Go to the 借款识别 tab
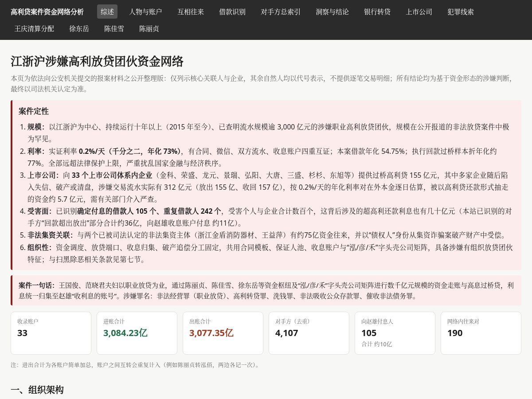Image resolution: width=532 pixels, height=399 pixels. click(x=232, y=12)
